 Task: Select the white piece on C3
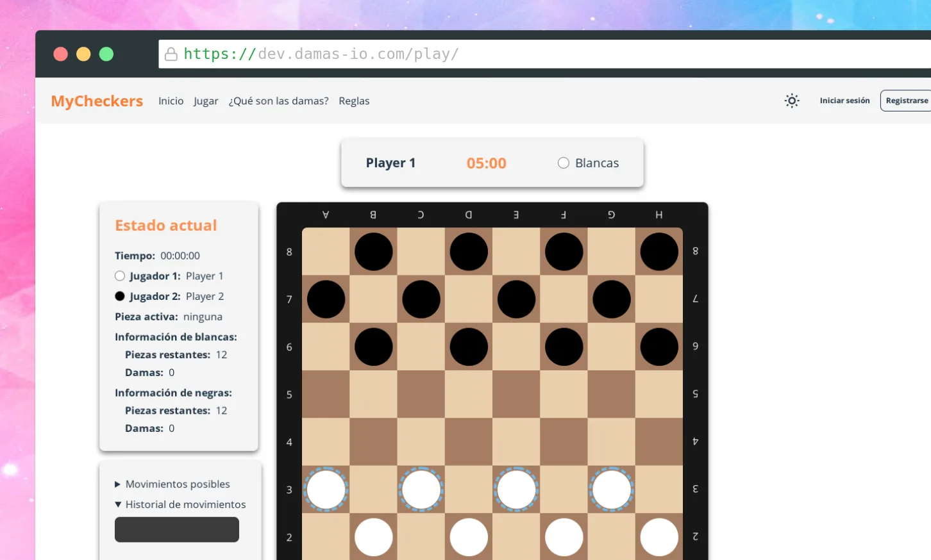click(421, 489)
